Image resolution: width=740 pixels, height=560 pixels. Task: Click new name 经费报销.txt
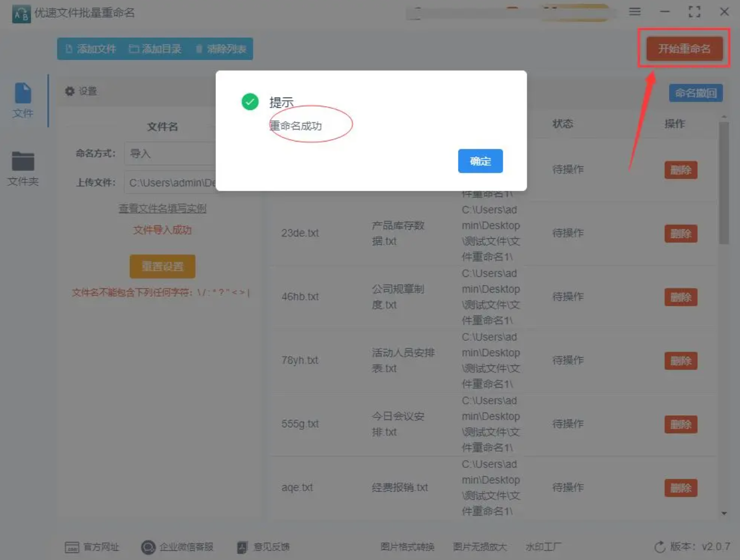[x=400, y=487]
